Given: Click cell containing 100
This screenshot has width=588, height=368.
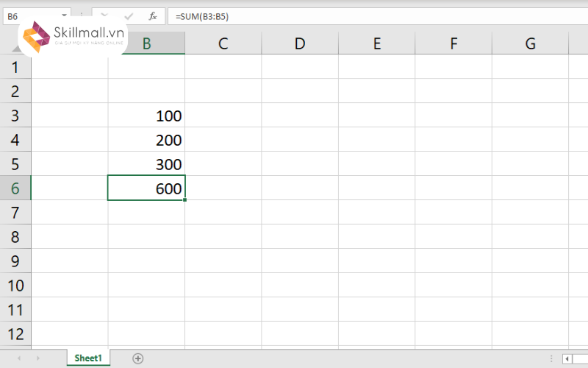Looking at the screenshot, I should pos(146,116).
